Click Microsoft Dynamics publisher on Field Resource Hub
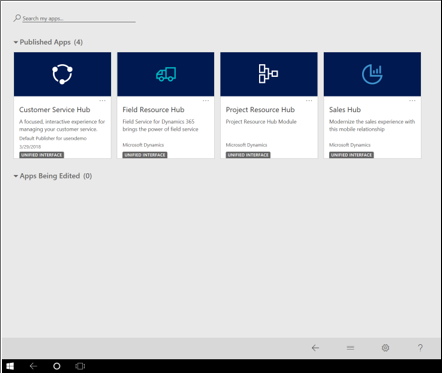442x373 pixels. tap(143, 145)
